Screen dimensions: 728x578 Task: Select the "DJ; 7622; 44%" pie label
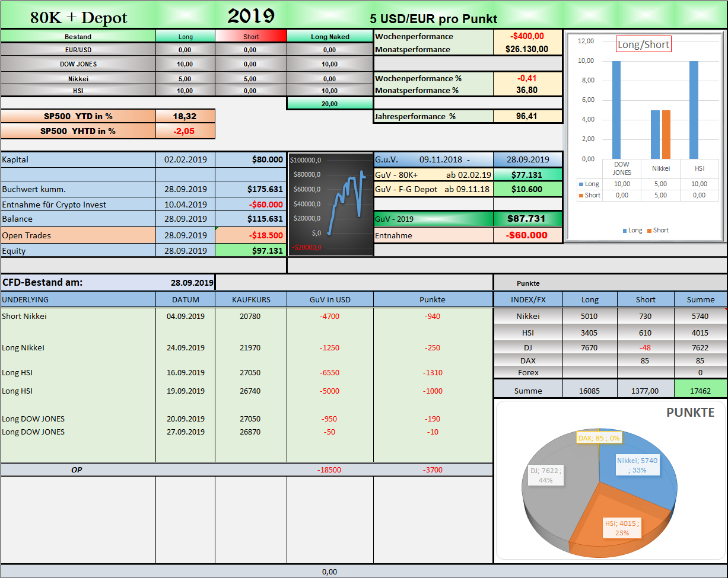[x=546, y=475]
